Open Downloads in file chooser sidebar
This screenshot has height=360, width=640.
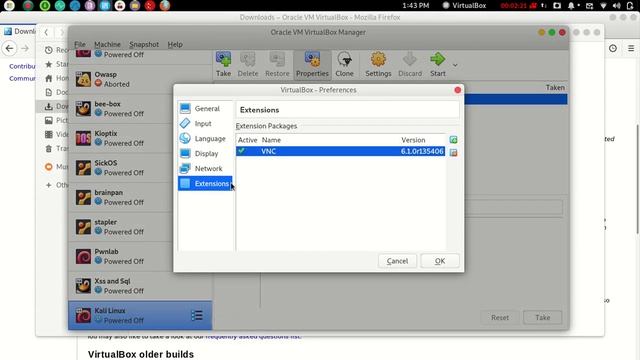[53, 106]
